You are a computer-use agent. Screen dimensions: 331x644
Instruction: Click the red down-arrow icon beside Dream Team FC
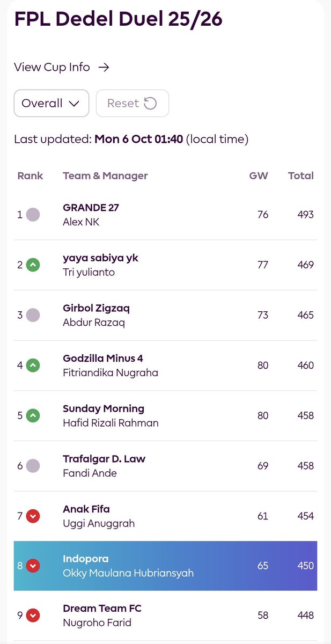point(33,616)
